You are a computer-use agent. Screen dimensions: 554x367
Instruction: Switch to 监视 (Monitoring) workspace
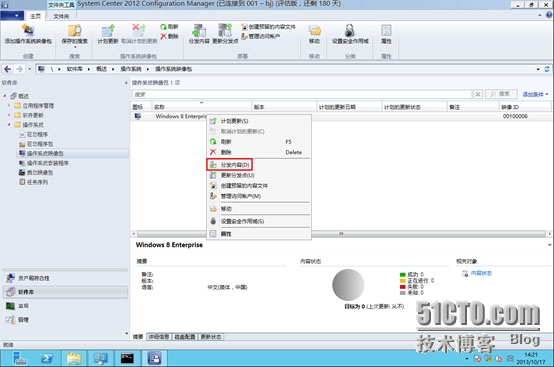(x=65, y=306)
